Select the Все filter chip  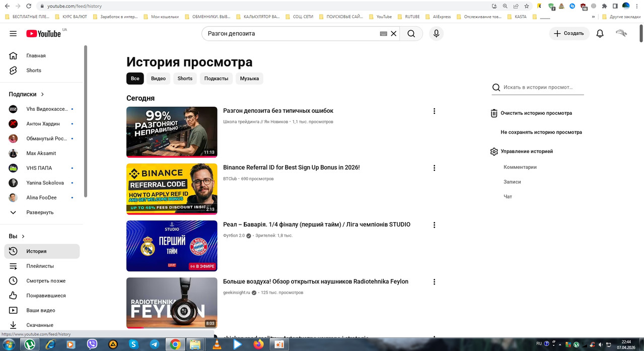(135, 79)
